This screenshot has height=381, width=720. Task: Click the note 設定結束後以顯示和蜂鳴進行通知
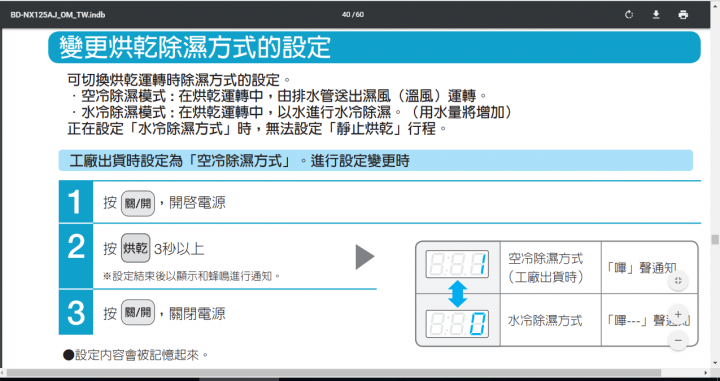(191, 276)
